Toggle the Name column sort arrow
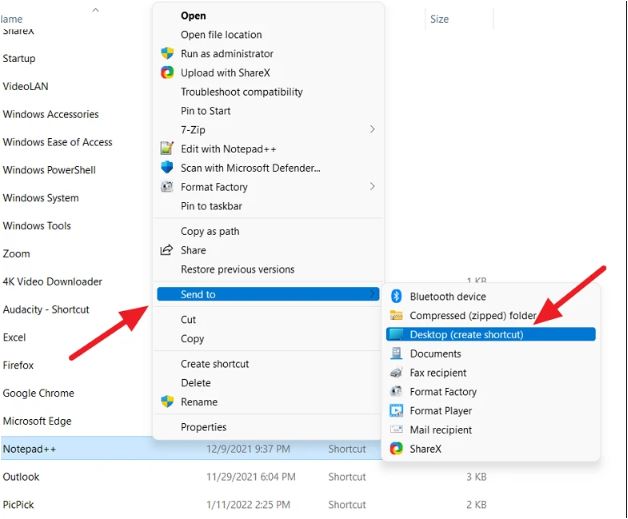The image size is (628, 519). click(x=95, y=10)
